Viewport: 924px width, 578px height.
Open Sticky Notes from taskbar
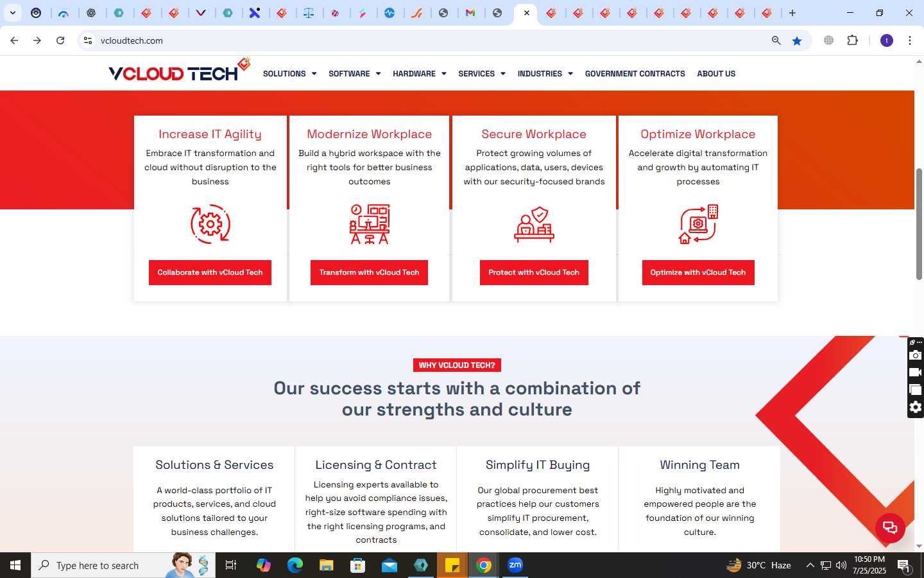[452, 565]
